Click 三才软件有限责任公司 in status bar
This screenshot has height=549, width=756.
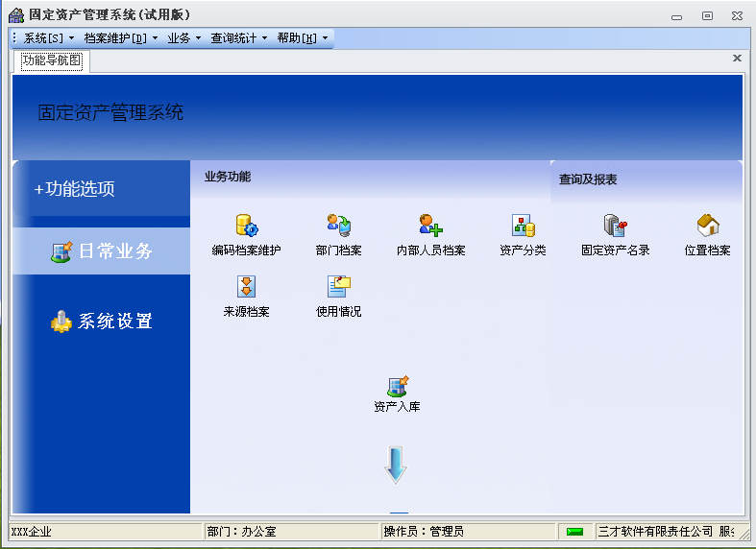click(655, 532)
